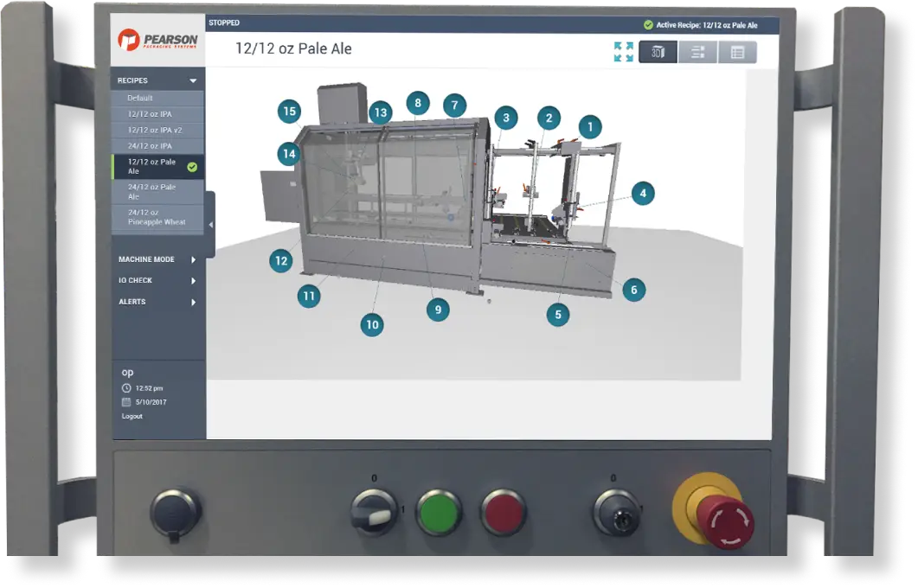
Task: Expand the IO Check menu
Action: (157, 280)
